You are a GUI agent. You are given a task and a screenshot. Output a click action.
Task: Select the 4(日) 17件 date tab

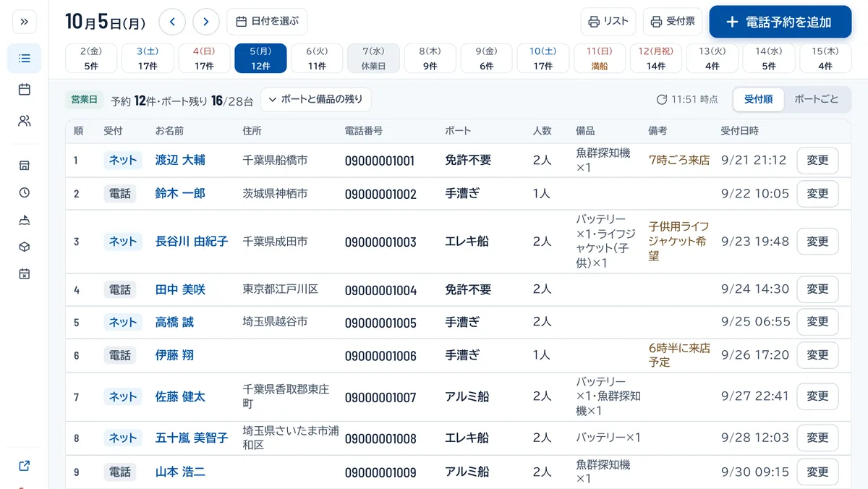204,59
